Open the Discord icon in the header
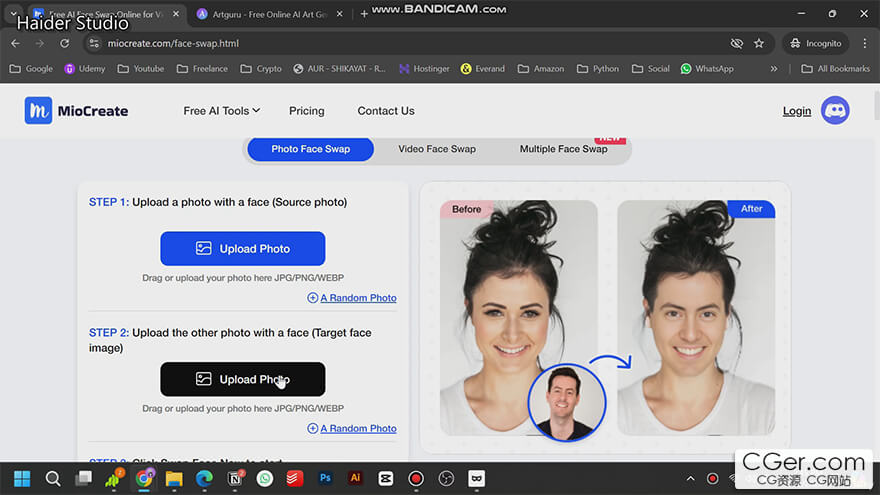This screenshot has width=880, height=495. (x=835, y=110)
